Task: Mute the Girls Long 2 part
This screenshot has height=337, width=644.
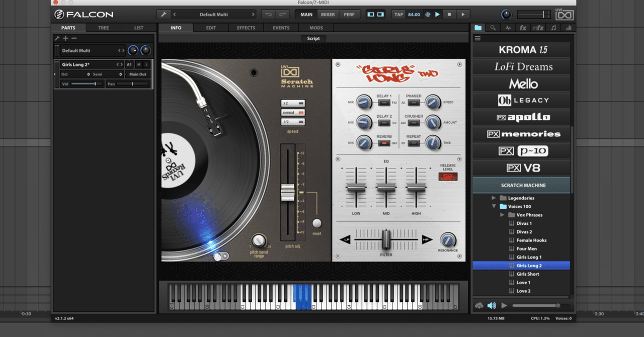Action: click(x=139, y=64)
